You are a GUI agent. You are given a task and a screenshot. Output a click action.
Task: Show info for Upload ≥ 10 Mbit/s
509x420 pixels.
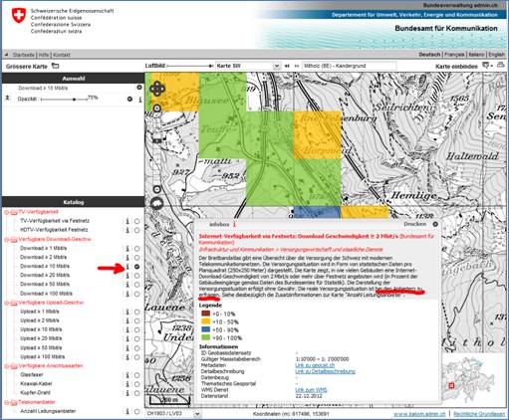127,329
